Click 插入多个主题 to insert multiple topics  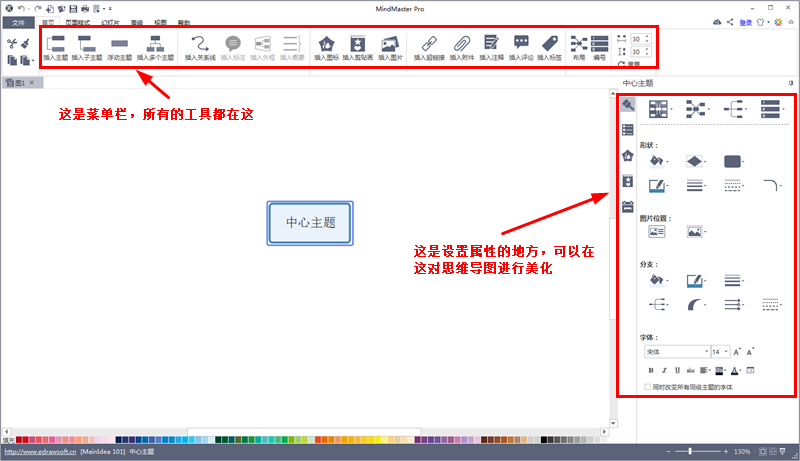coord(155,48)
